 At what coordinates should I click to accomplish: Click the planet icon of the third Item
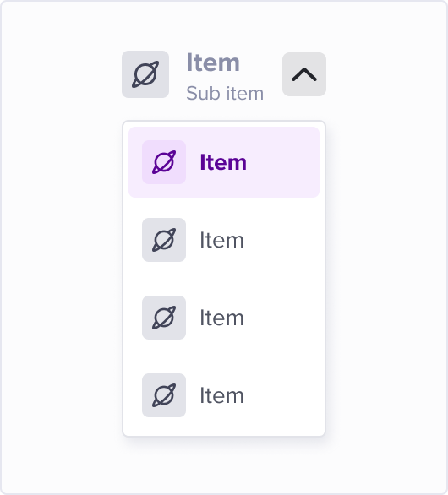pyautogui.click(x=164, y=318)
